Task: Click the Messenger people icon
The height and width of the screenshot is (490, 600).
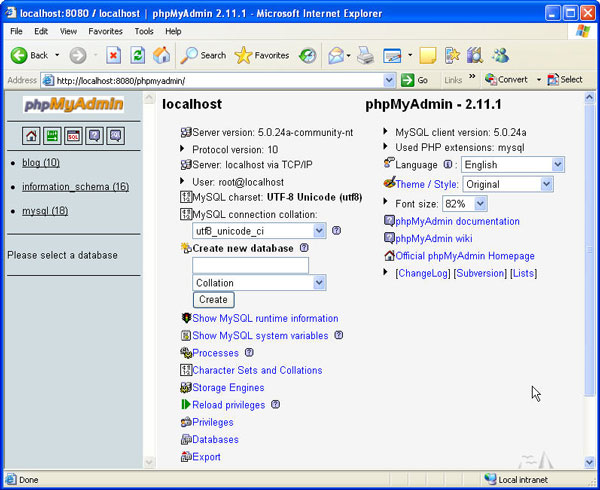Action: pyautogui.click(x=500, y=55)
